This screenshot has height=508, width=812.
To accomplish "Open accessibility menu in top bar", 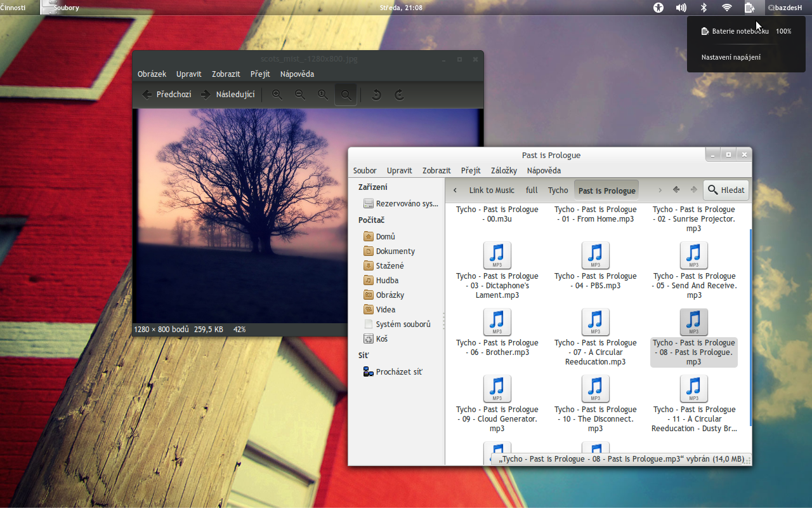I will 658,8.
